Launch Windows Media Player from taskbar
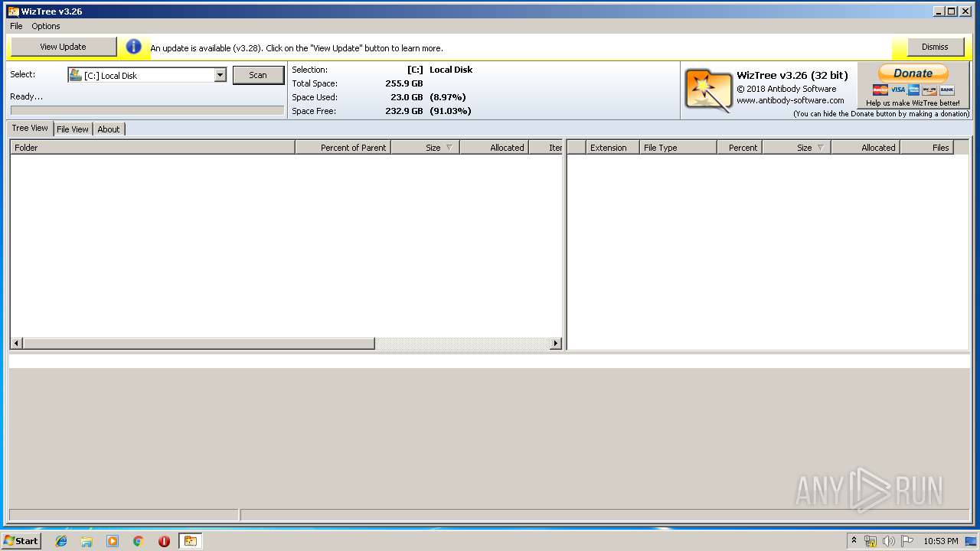 113,541
